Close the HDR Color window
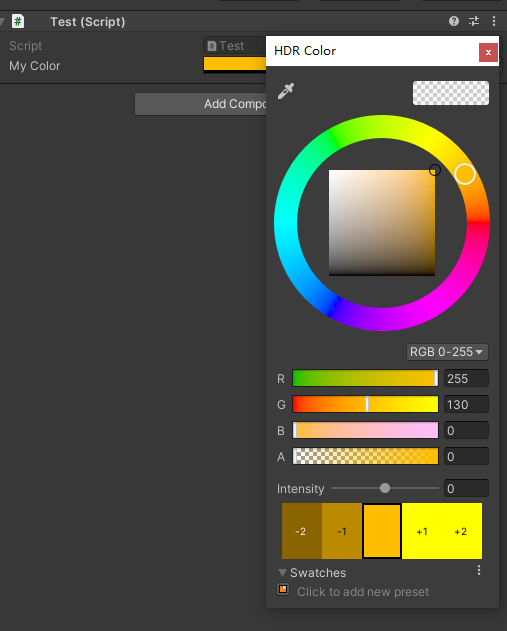The height and width of the screenshot is (631, 507). pyautogui.click(x=488, y=52)
